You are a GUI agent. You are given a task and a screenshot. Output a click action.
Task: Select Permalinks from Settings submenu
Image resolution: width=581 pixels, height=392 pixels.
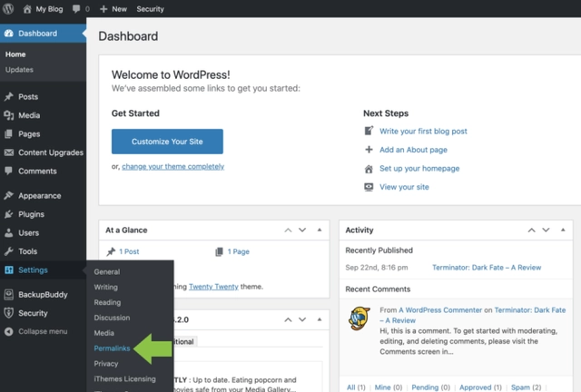(113, 348)
